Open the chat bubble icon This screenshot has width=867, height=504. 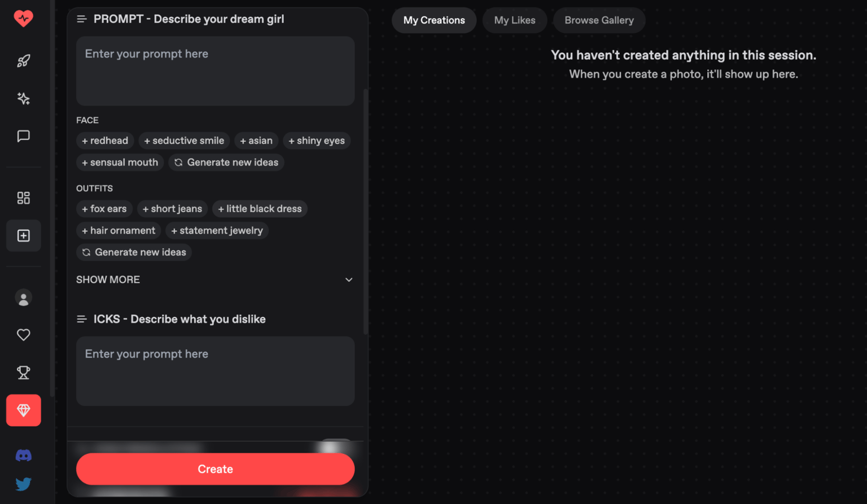click(23, 136)
